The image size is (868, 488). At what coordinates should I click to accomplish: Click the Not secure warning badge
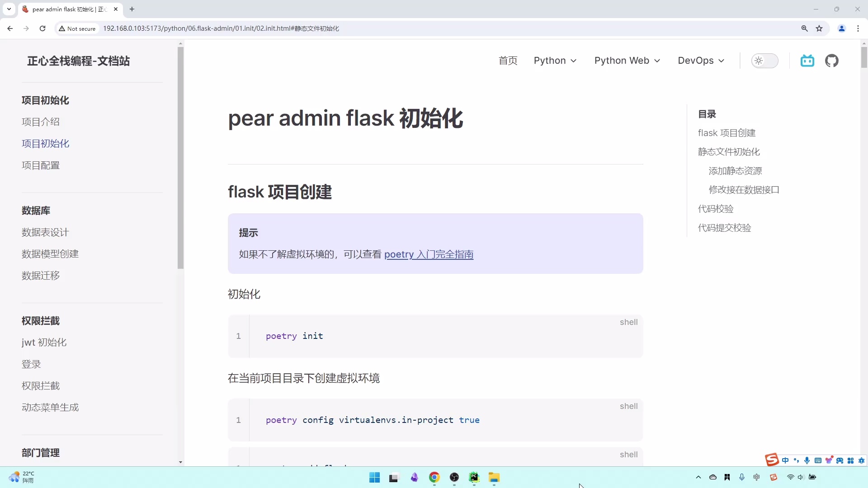77,28
